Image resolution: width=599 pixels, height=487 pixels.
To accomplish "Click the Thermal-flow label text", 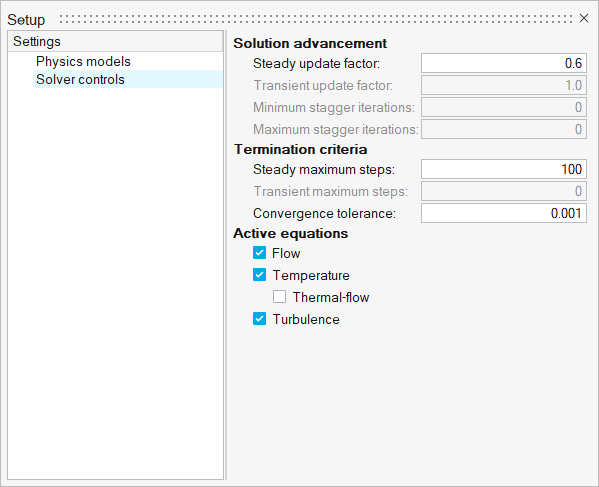I will click(331, 297).
